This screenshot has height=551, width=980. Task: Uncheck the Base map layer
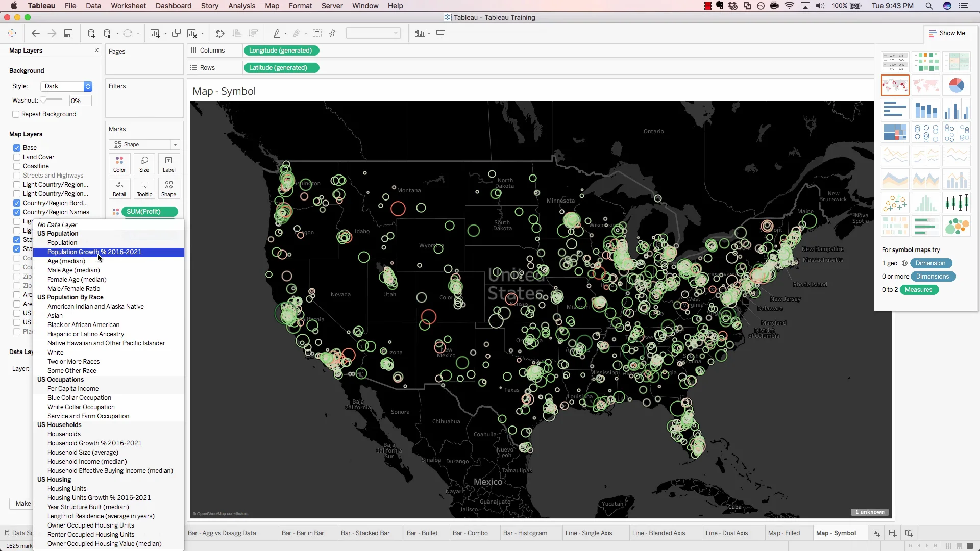point(17,147)
